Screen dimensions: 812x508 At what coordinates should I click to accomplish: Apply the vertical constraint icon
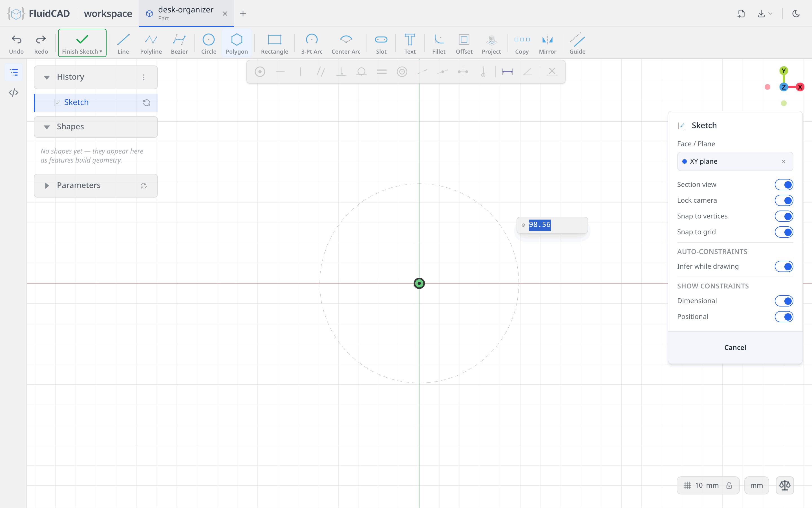pos(300,72)
